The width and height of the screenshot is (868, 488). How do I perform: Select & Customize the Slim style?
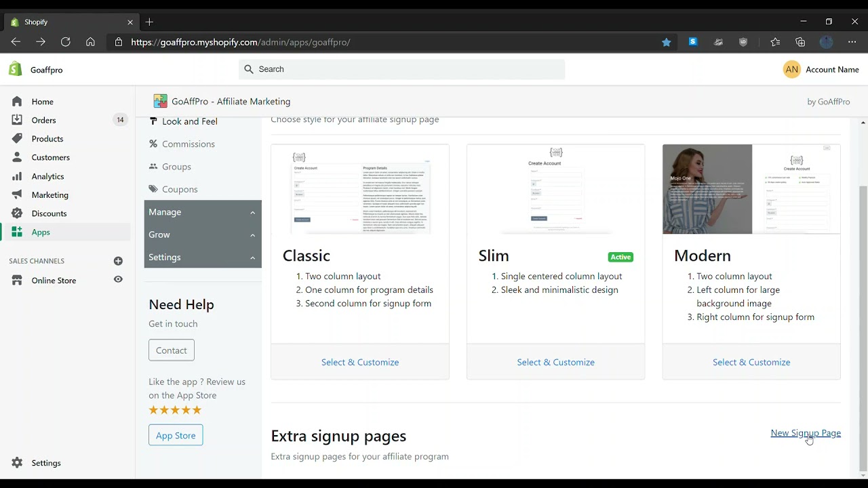[555, 362]
